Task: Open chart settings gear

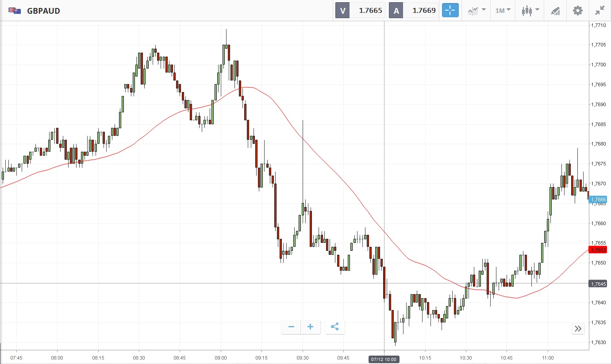Action: coord(578,11)
